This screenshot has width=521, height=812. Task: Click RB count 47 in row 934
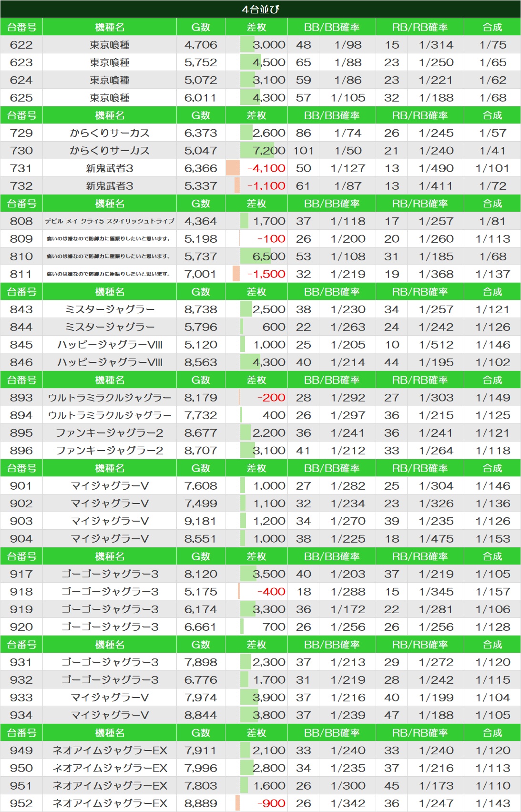(x=392, y=715)
